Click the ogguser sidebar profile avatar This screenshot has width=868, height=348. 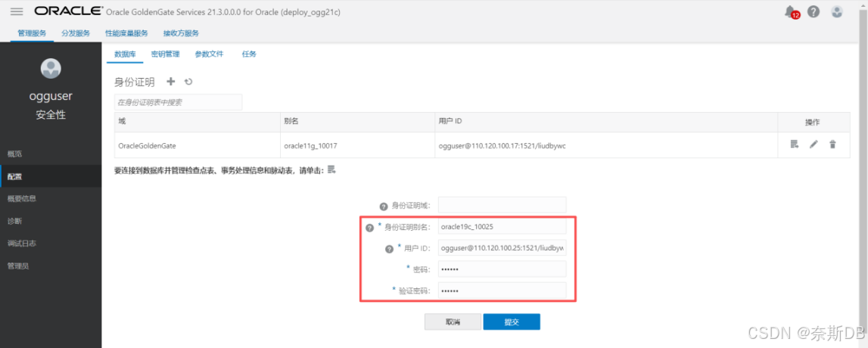[51, 68]
